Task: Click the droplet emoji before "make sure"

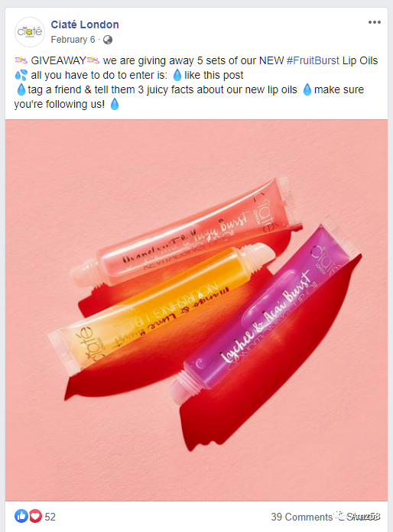Action: pos(307,89)
